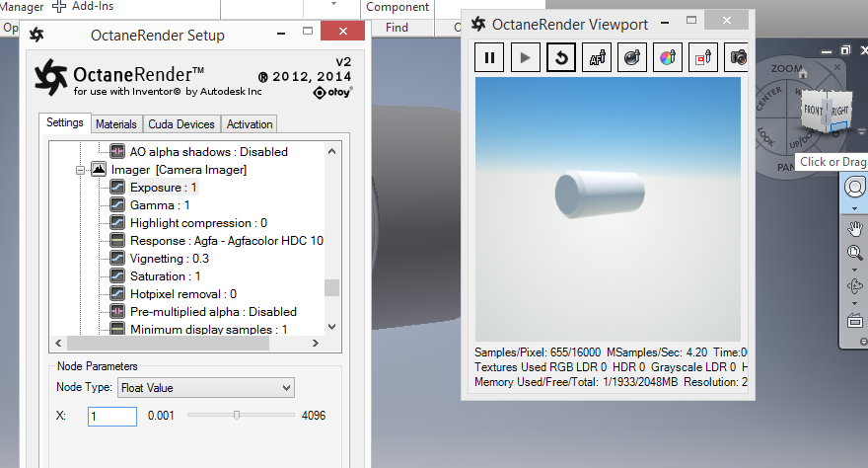Collapse the Imager [Camera Imager] node

pos(80,170)
